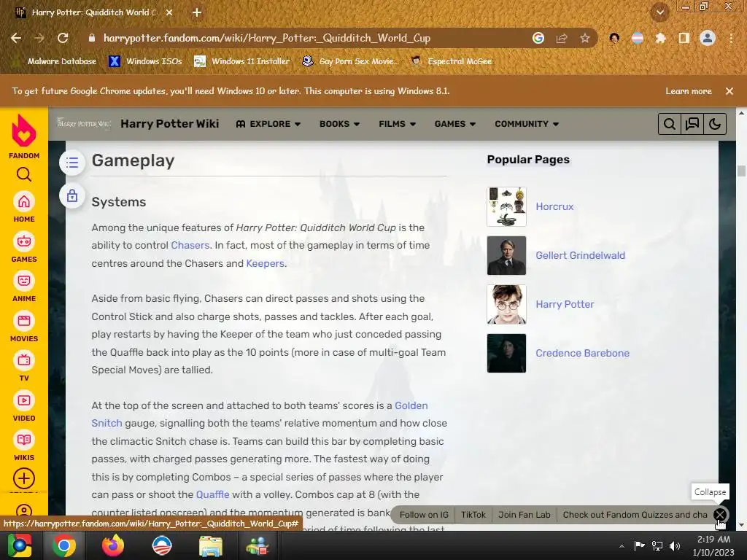Open wiki discussions speech bubble icon
Viewport: 747px width, 560px height.
point(692,124)
